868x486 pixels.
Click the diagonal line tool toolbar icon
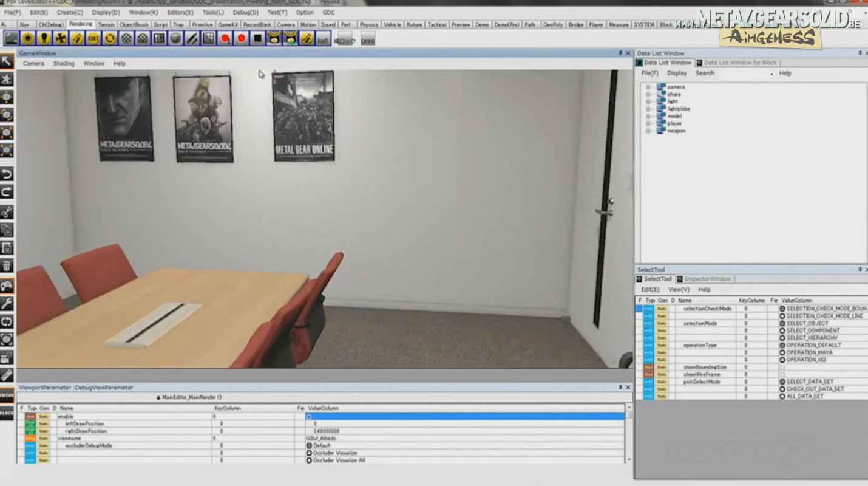192,38
